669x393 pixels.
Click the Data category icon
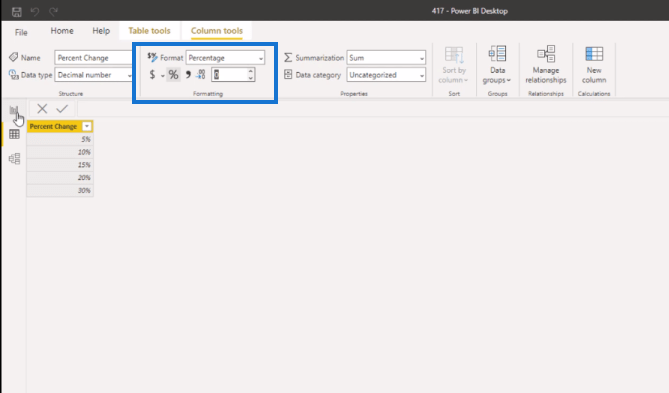click(288, 75)
